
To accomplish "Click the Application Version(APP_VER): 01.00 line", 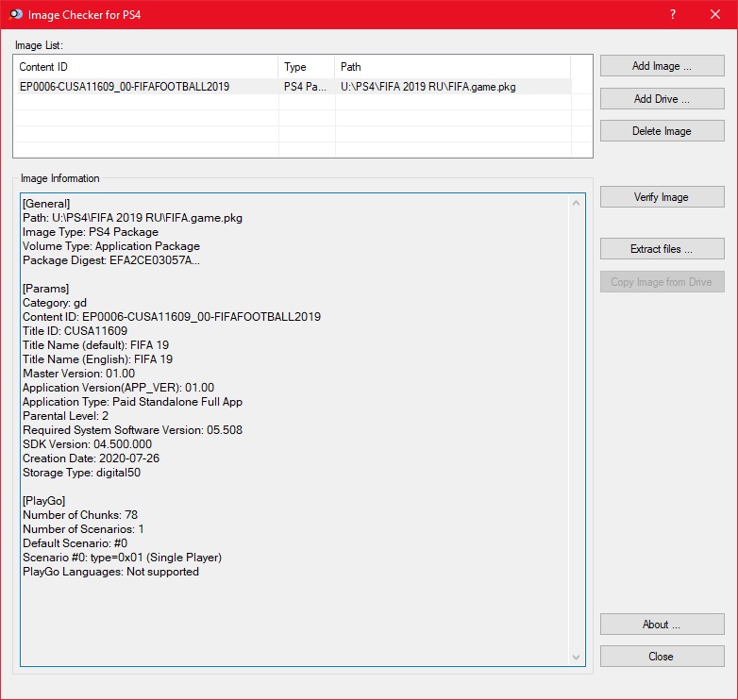I will click(118, 387).
